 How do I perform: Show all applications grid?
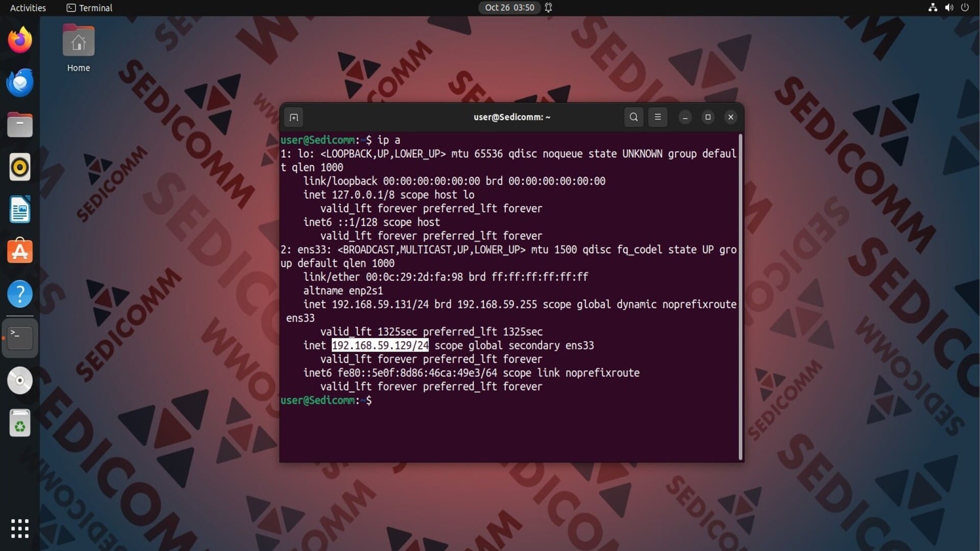[x=20, y=529]
